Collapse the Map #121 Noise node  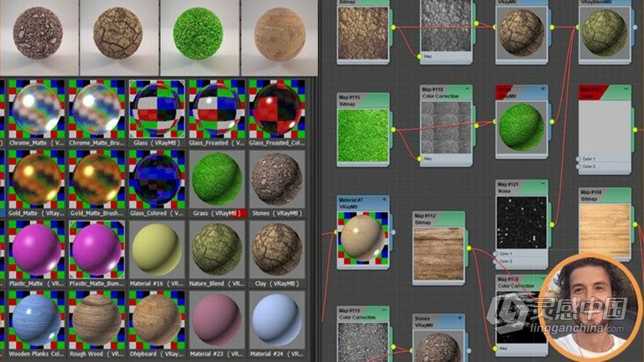543,184
